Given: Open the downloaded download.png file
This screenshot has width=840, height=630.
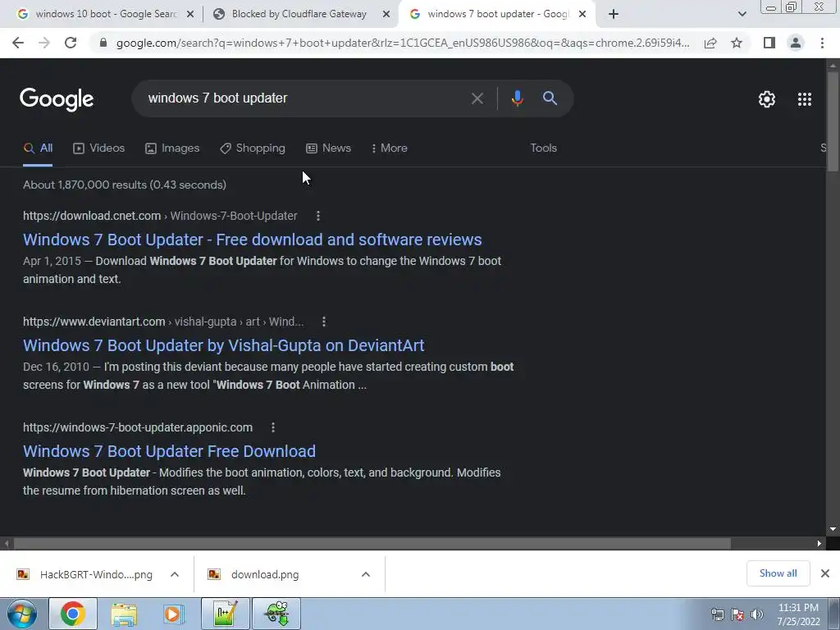Looking at the screenshot, I should coord(265,574).
